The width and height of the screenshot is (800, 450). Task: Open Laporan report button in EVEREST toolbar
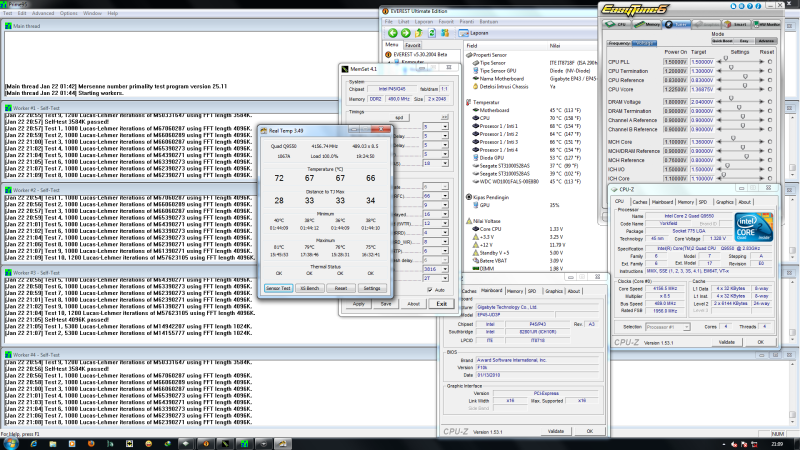473,33
